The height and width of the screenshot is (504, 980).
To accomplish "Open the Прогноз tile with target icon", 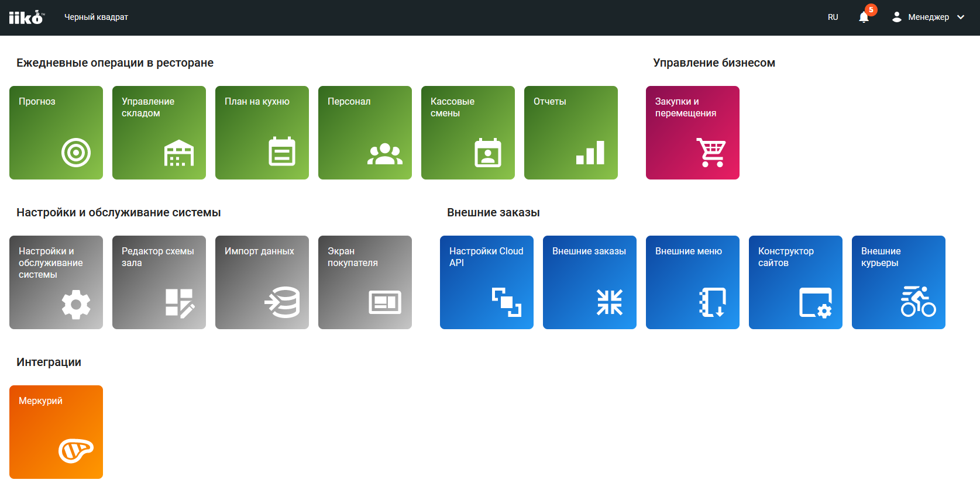I will pyautogui.click(x=56, y=133).
